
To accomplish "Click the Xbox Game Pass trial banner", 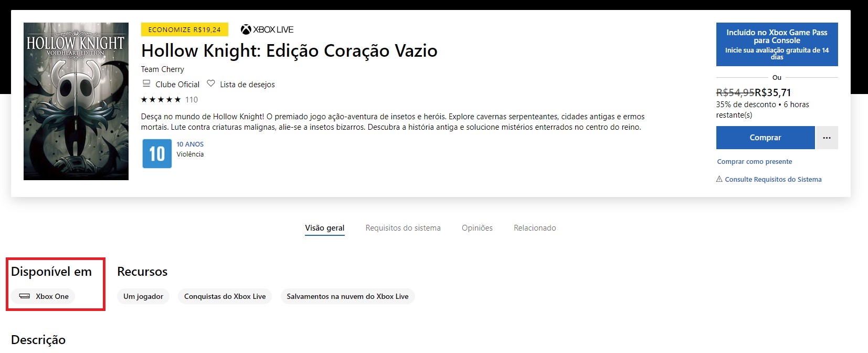I will click(x=777, y=44).
